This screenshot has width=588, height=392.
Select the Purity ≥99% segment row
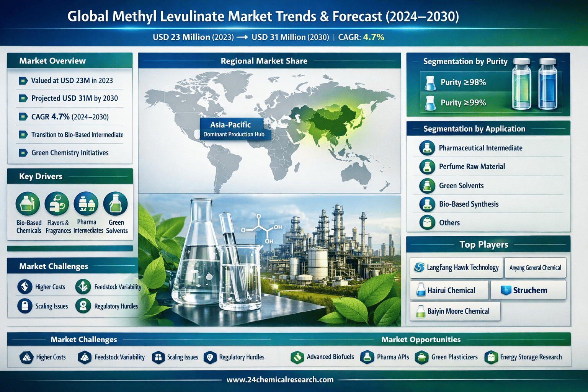tap(465, 103)
